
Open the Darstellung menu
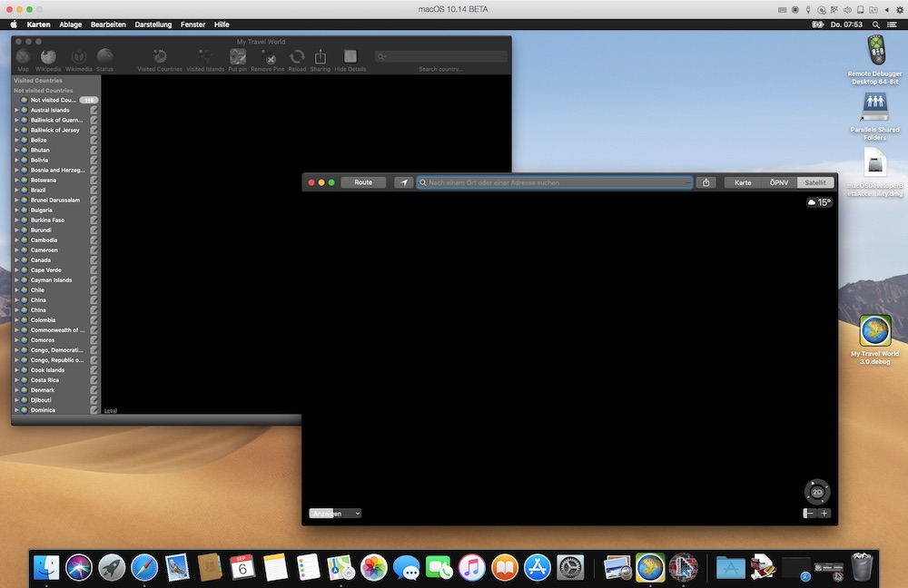153,24
